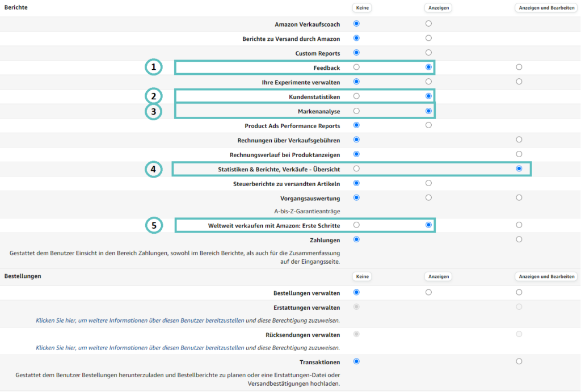Set Berichte zu Versand durch Amazon to Keine
Viewport: 581px width, 392px height.
[x=356, y=38]
